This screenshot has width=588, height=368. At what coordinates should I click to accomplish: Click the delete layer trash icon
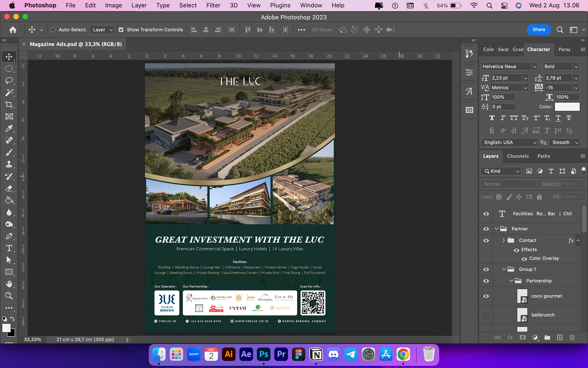(x=572, y=337)
